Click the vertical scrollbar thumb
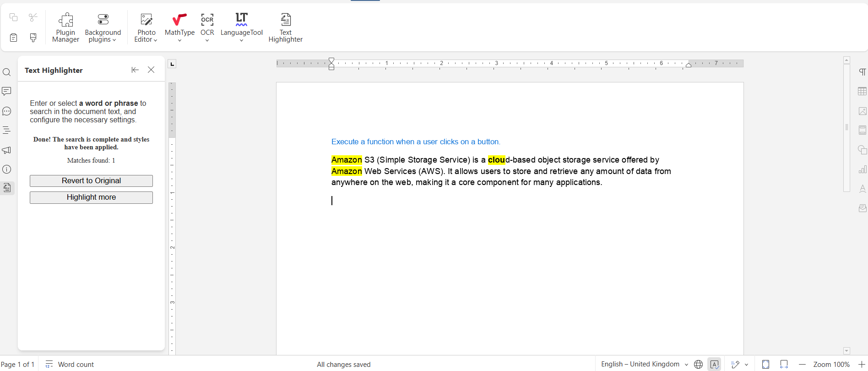 846,127
